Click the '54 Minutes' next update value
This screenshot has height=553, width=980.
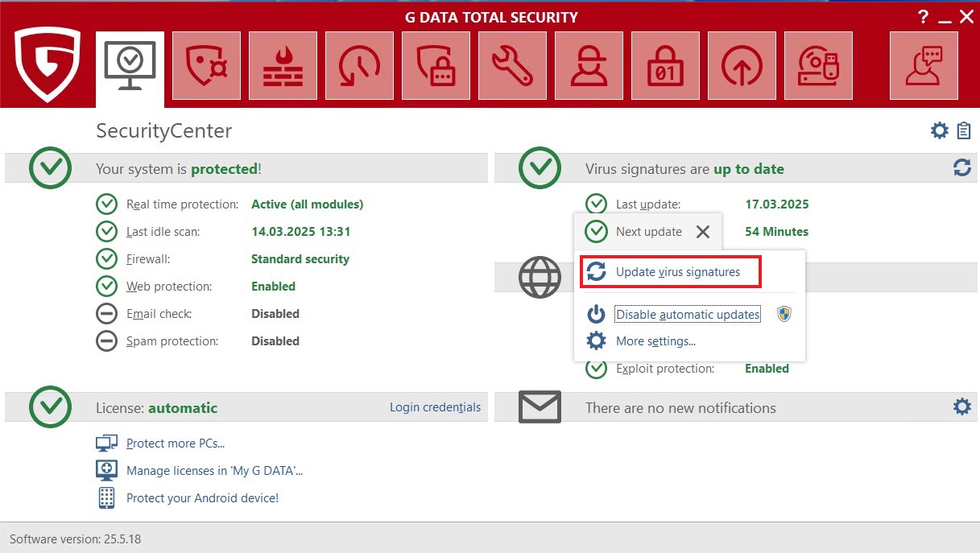click(x=777, y=232)
